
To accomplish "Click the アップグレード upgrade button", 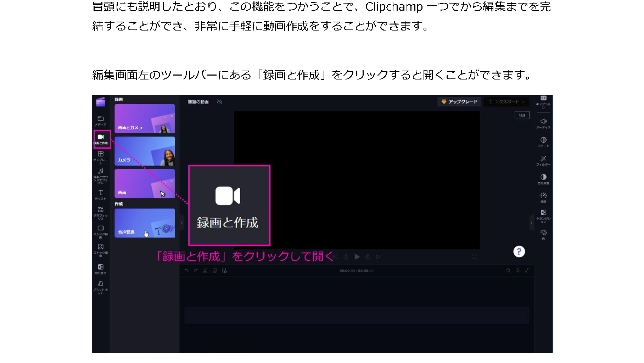I will (459, 102).
